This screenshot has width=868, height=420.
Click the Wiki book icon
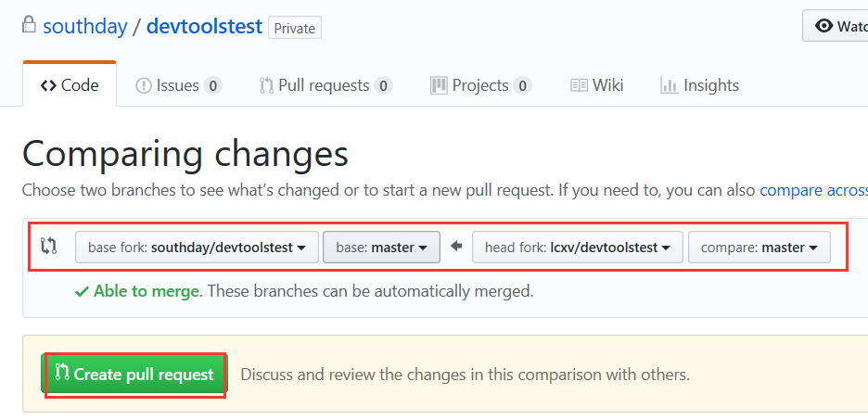click(x=579, y=86)
